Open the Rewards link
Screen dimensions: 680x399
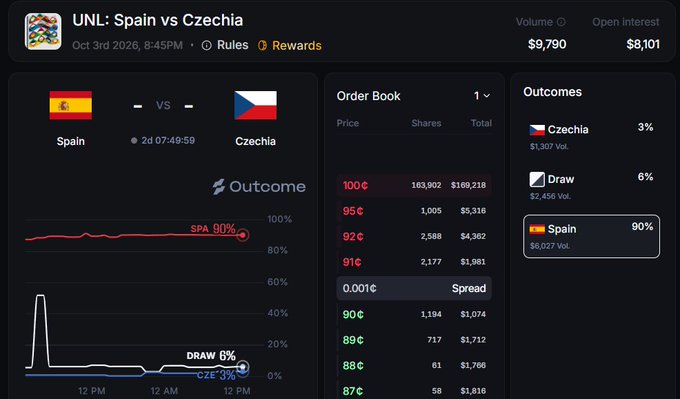coord(297,46)
